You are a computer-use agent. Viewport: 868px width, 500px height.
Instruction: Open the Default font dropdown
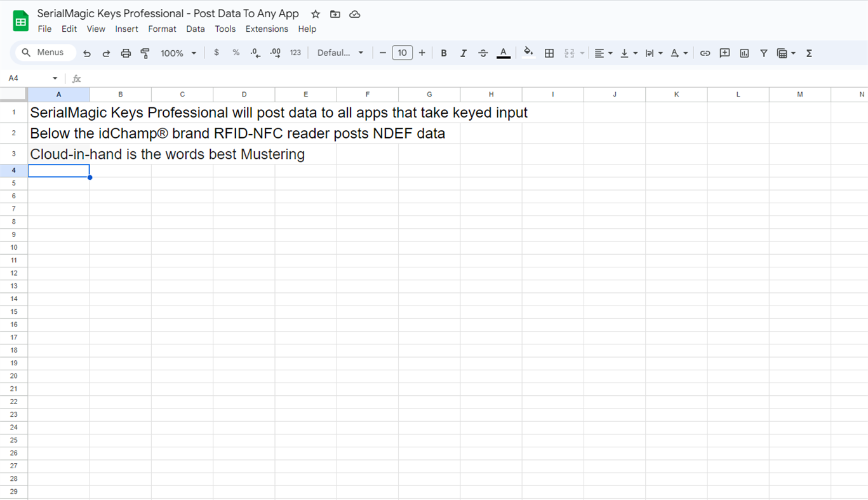click(x=340, y=53)
